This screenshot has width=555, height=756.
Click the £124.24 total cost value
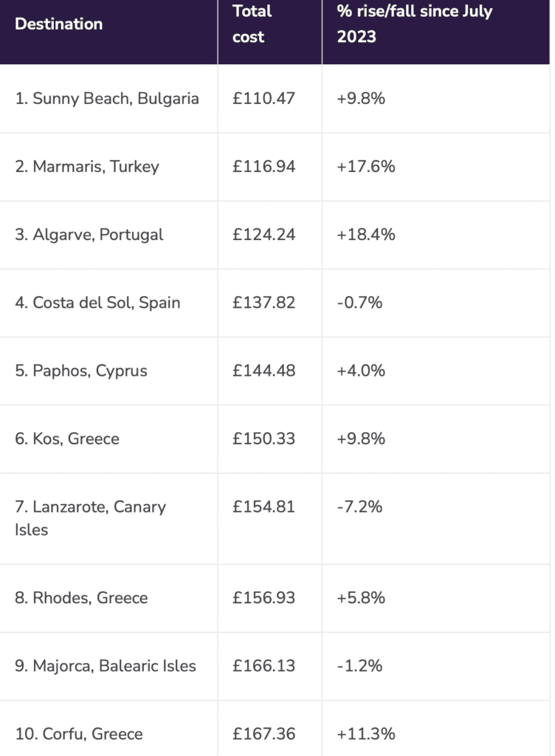[x=263, y=234]
